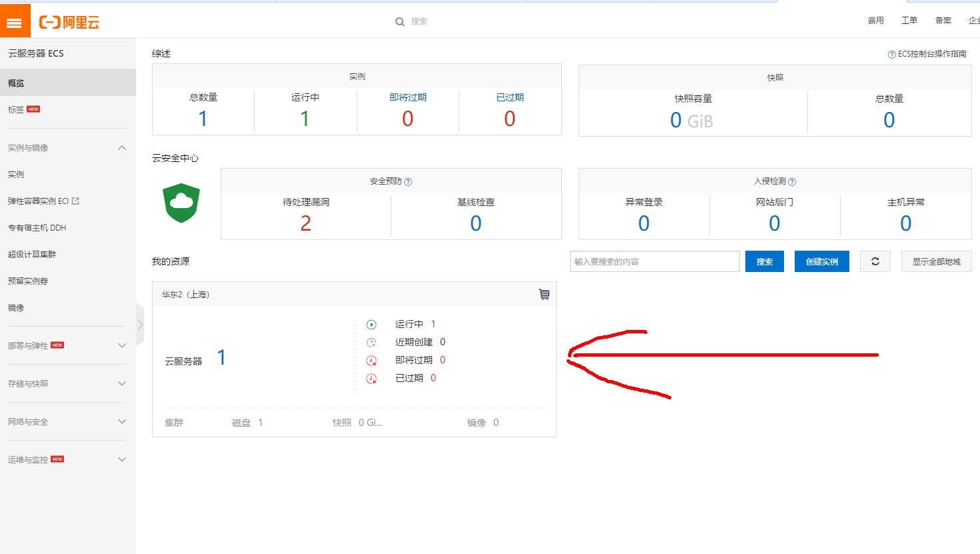Click the 已过期 instance link
The image size is (980, 554).
click(x=510, y=97)
